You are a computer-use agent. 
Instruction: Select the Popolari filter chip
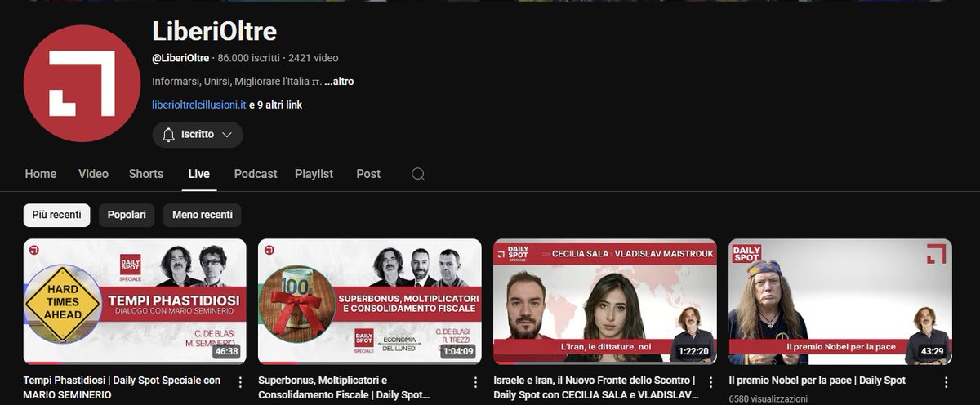pyautogui.click(x=127, y=215)
